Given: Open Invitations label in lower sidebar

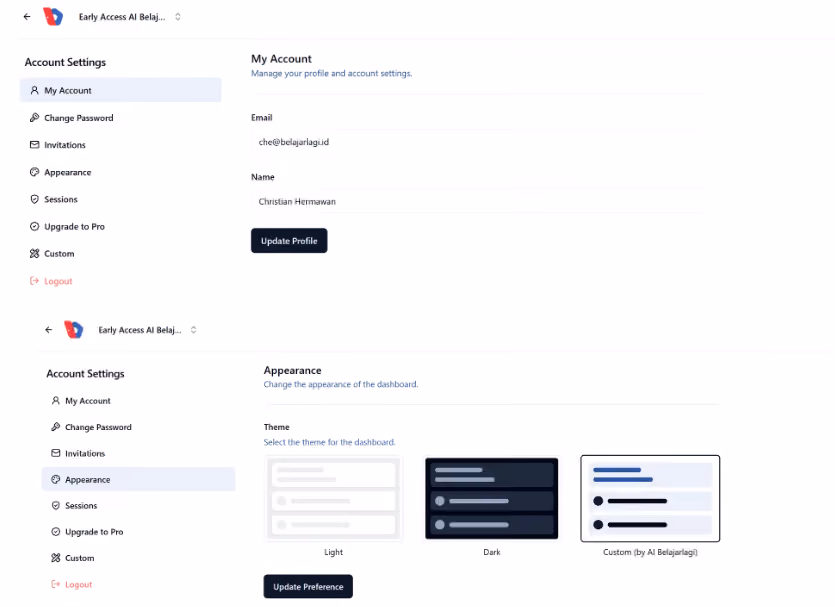Looking at the screenshot, I should click(x=85, y=453).
